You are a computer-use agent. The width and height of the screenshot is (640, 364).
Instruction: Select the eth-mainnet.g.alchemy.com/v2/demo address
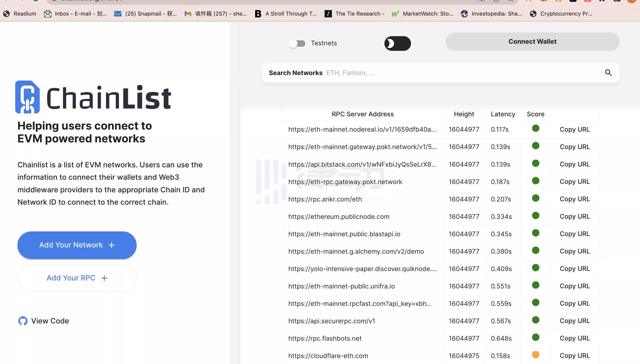356,251
